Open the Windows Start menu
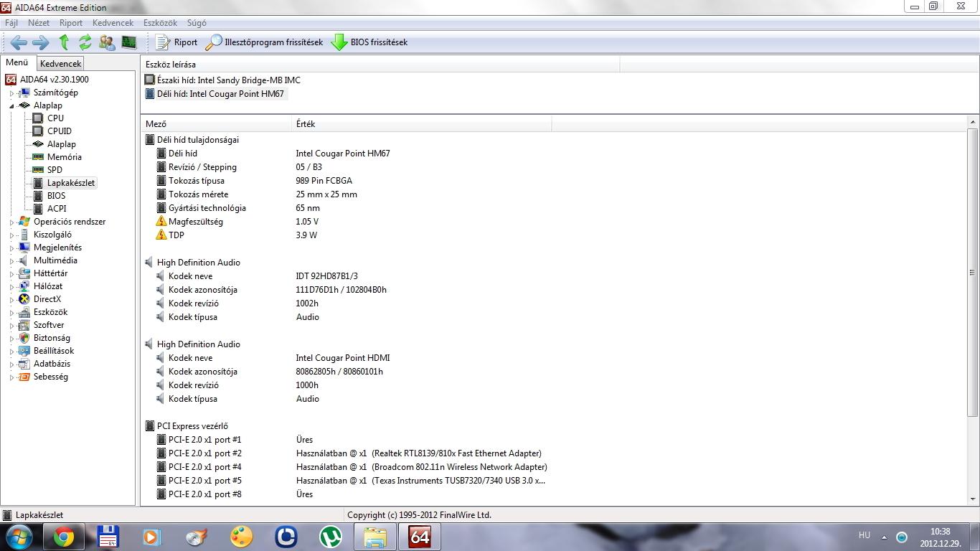Viewport: 980px width, 551px height. (19, 537)
